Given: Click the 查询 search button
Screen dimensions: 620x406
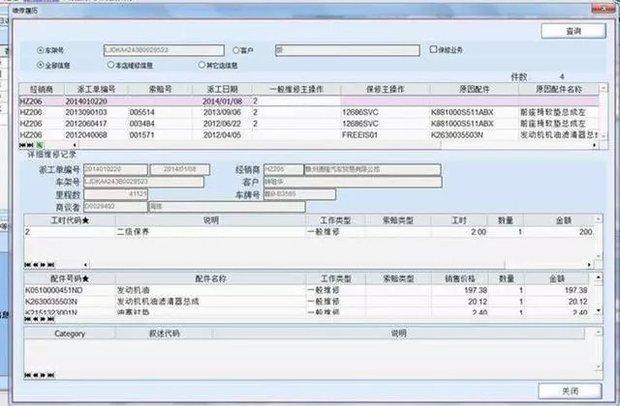Looking at the screenshot, I should click(x=573, y=31).
